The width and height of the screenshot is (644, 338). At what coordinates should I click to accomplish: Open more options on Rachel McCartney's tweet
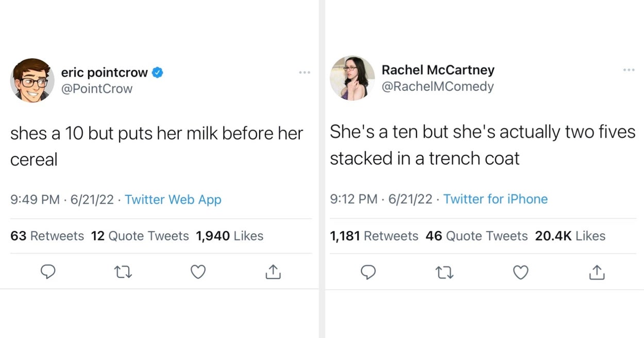click(629, 70)
